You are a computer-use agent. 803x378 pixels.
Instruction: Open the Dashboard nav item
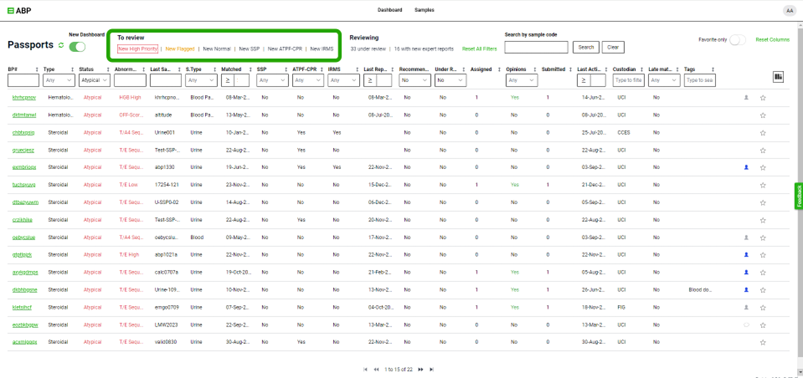pos(390,10)
